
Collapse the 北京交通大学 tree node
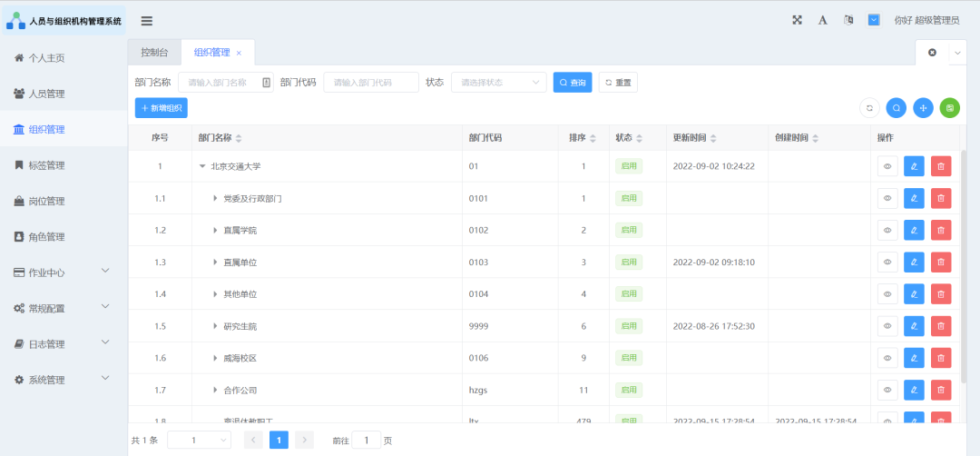tap(201, 166)
